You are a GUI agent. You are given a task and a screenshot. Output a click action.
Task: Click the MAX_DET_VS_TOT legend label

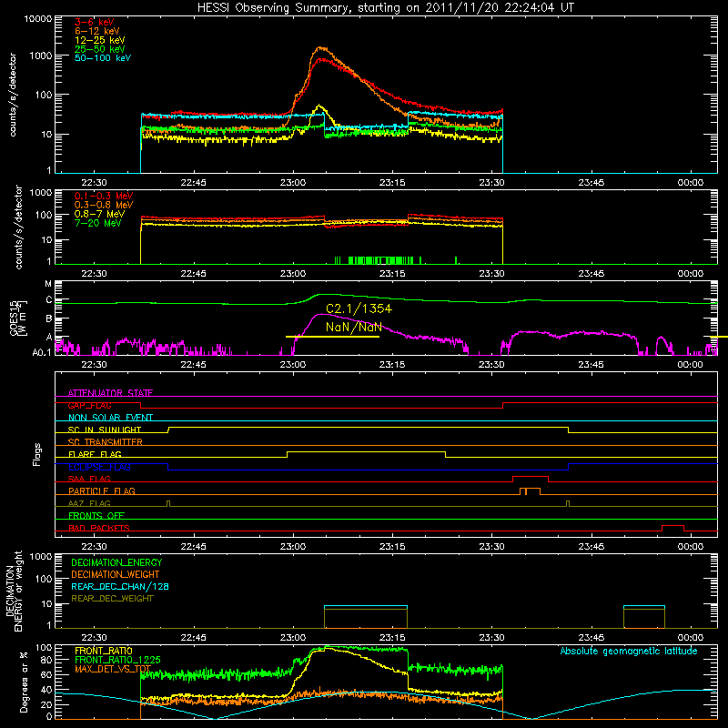113,669
